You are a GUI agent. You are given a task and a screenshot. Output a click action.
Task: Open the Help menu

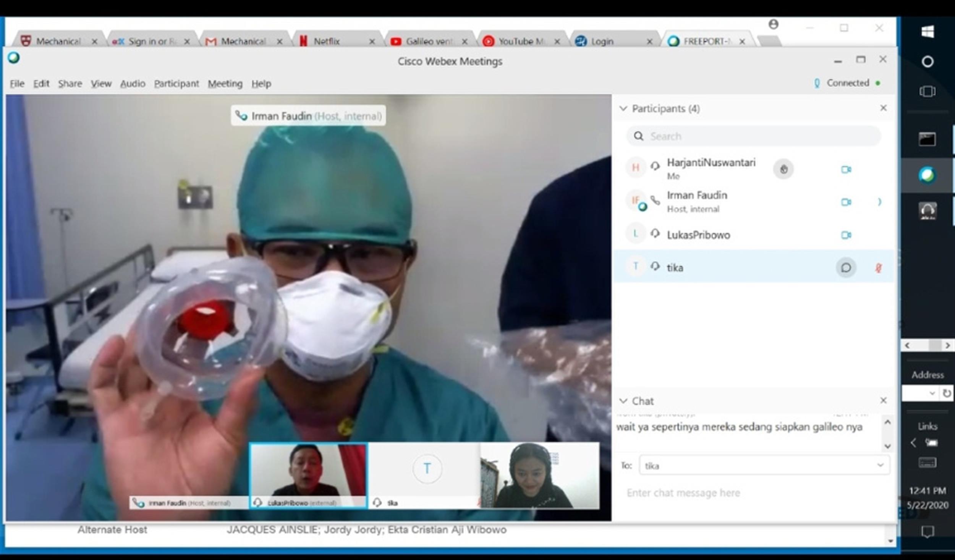coord(261,83)
